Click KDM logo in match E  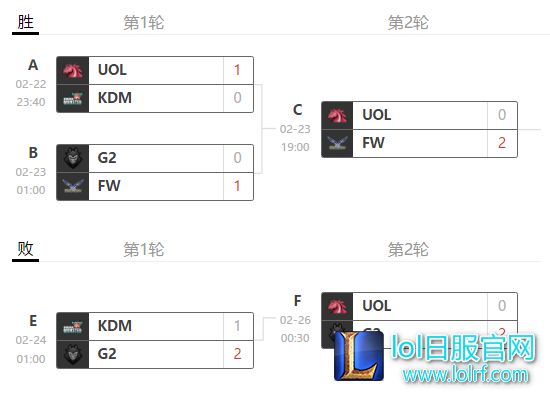[73, 326]
